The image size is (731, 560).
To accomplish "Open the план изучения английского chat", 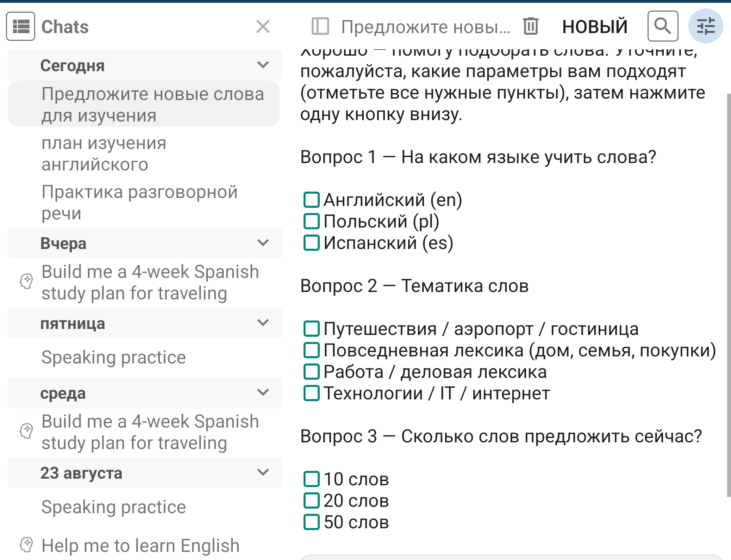I will (x=144, y=154).
